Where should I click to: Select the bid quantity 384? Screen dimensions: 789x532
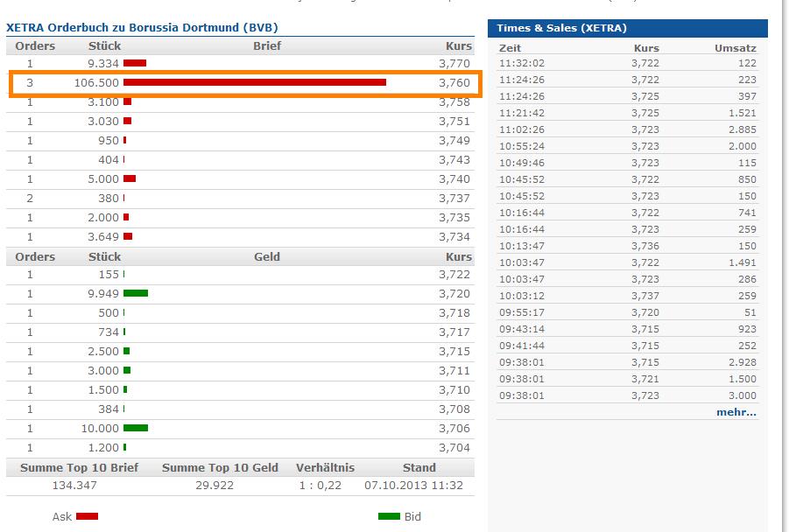click(109, 409)
